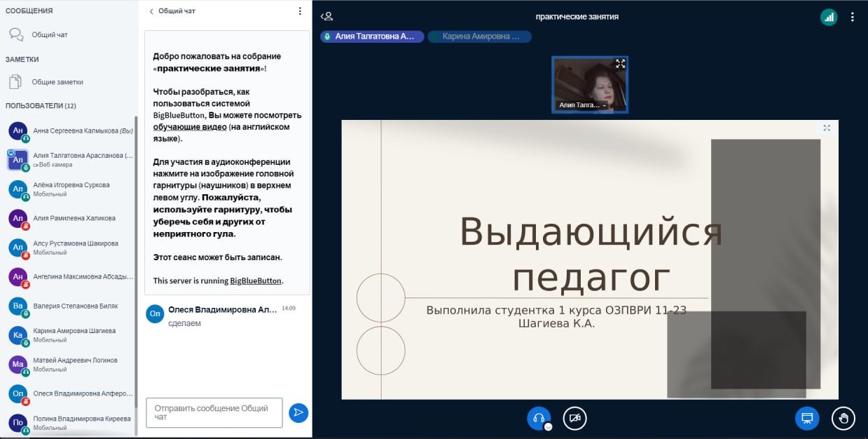Make the webcam video fullscreen
Viewport: 868px width, 439px height.
click(619, 64)
